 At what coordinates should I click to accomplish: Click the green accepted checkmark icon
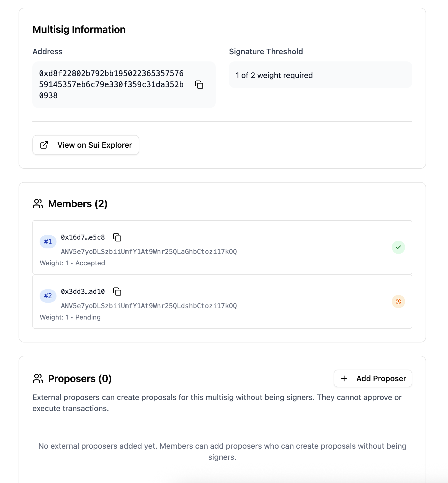[398, 247]
